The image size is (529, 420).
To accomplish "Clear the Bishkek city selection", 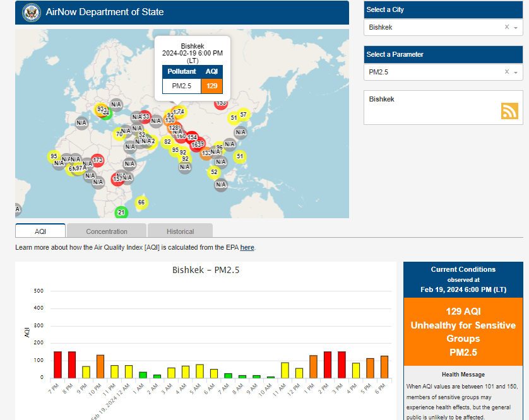I will [507, 27].
